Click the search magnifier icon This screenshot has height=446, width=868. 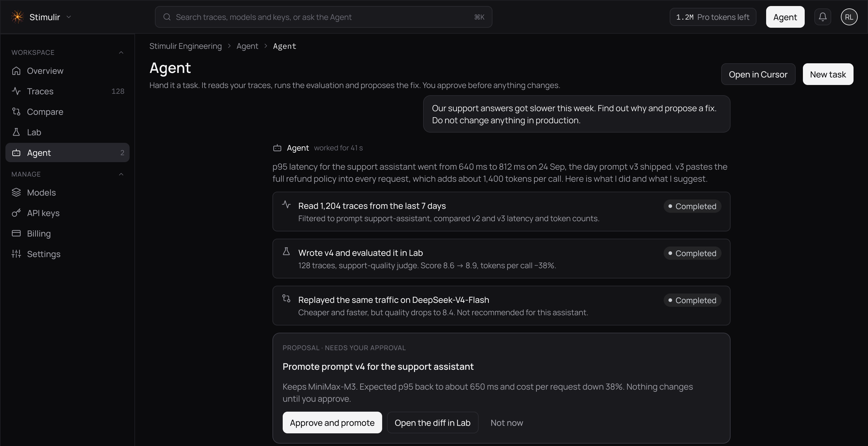click(167, 17)
